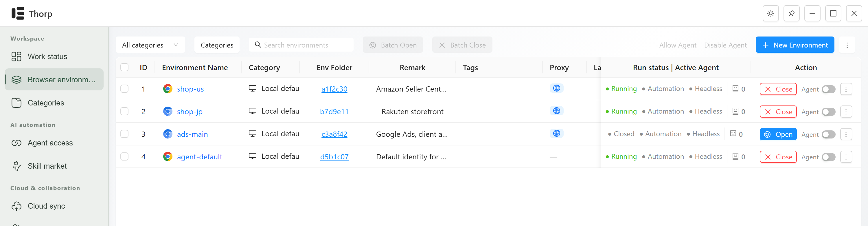Click the Chromium icon beside ads-main

click(168, 134)
